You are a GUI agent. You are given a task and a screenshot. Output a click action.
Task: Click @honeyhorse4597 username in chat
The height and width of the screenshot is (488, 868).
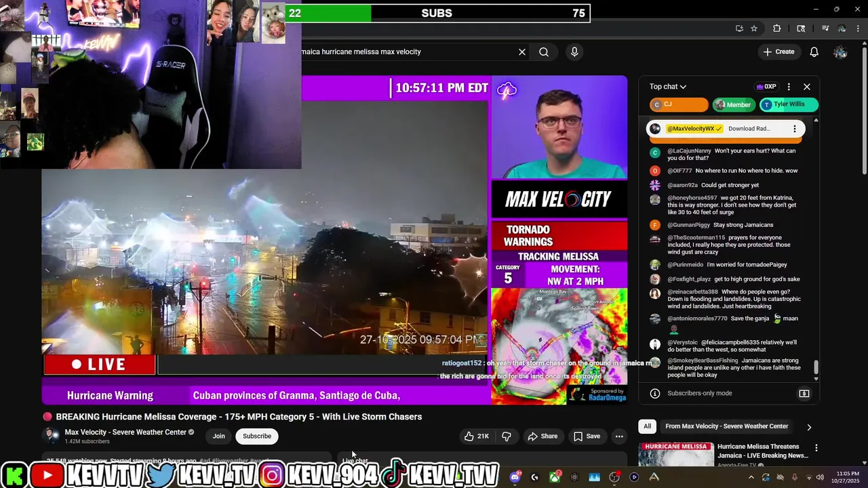(x=692, y=198)
